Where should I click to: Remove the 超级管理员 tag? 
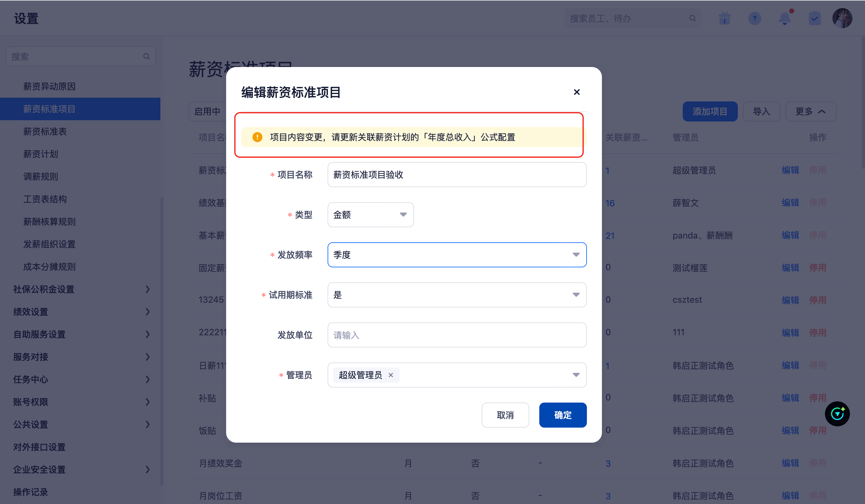point(391,375)
